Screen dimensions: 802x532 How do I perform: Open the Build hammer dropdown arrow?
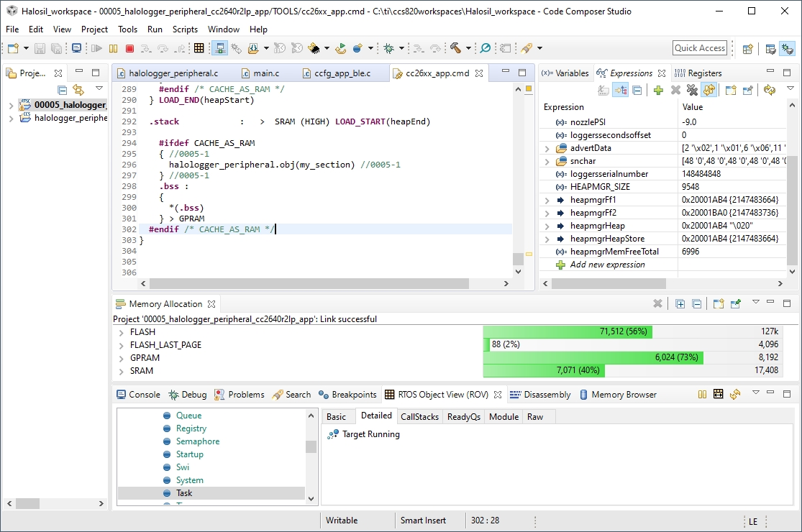tap(468, 48)
